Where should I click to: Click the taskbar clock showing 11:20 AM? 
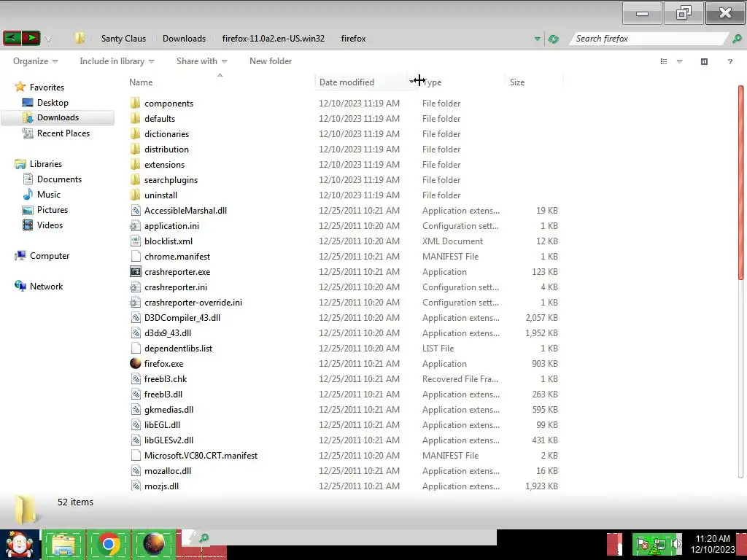(713, 544)
